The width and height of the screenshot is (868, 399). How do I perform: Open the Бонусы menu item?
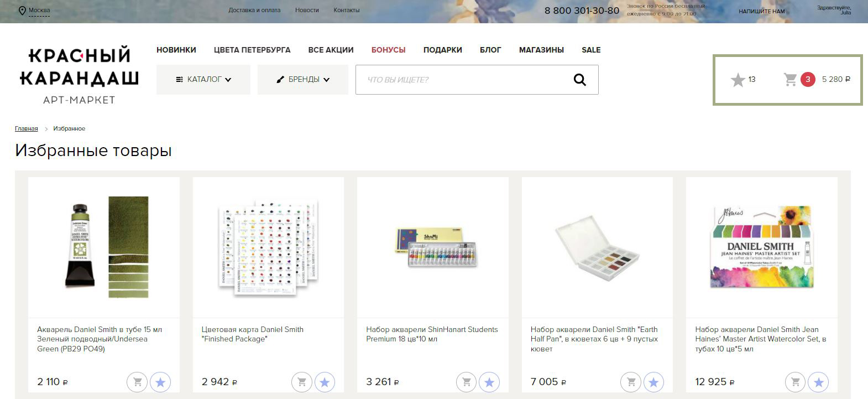(x=388, y=50)
